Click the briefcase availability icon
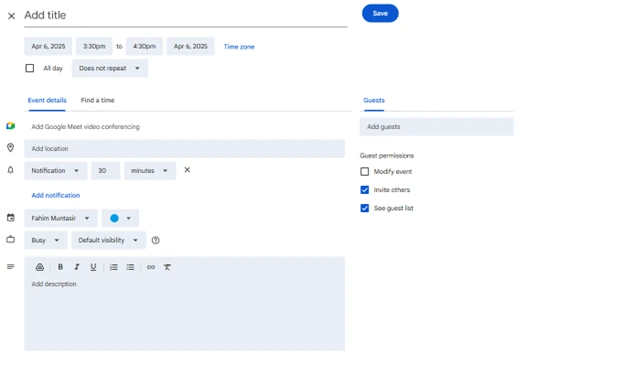The image size is (624, 376). 11,240
